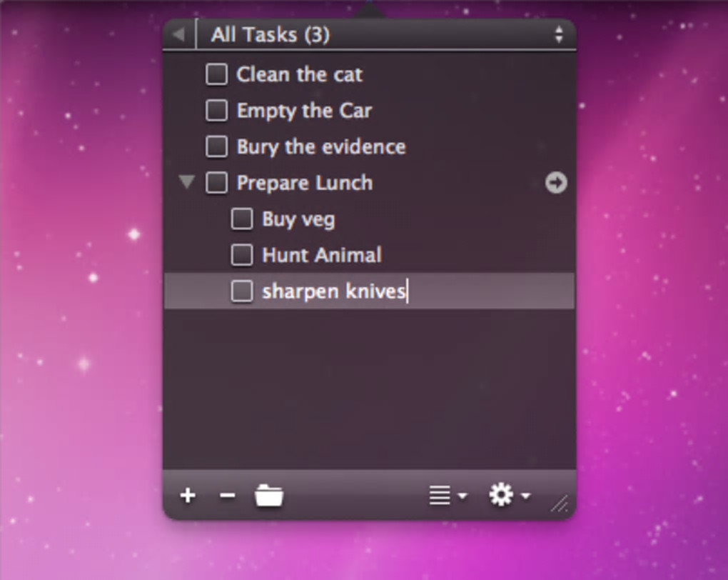
Task: Mark Bury the evidence as done
Action: tap(216, 147)
